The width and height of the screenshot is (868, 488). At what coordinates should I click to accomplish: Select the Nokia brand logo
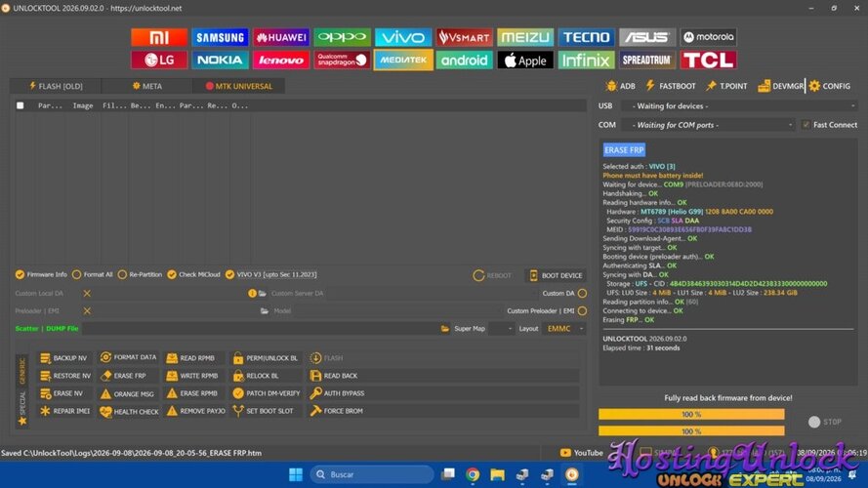[x=220, y=60]
